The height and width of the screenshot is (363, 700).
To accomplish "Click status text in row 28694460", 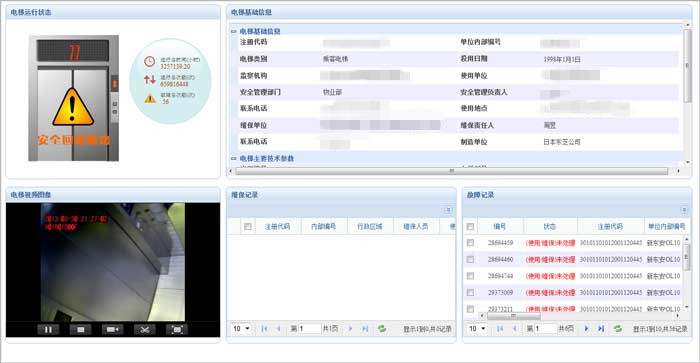I will tap(550, 259).
